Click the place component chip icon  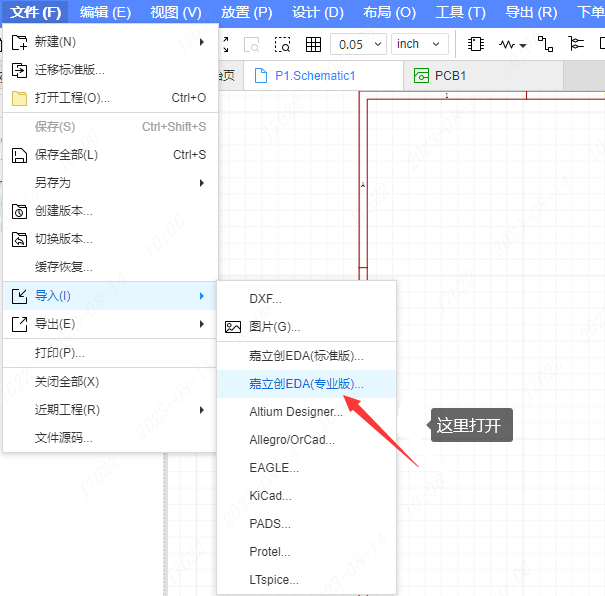coord(476,44)
